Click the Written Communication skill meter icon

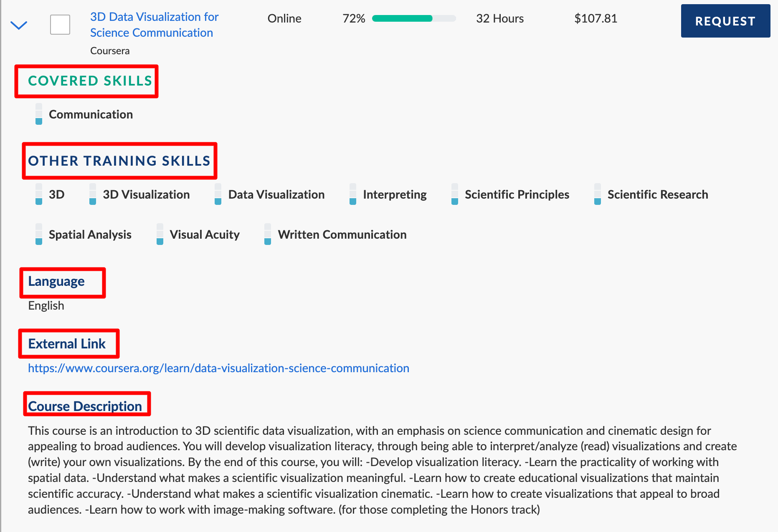pos(268,234)
